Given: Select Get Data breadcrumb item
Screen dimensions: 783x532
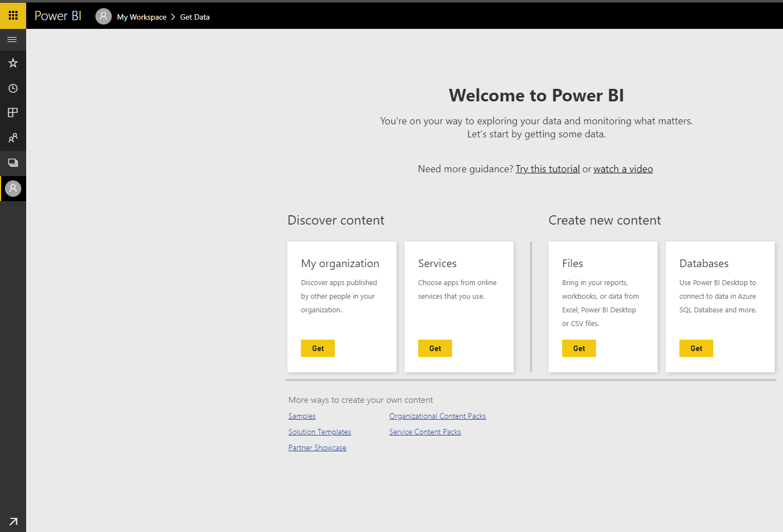Looking at the screenshot, I should click(x=195, y=17).
